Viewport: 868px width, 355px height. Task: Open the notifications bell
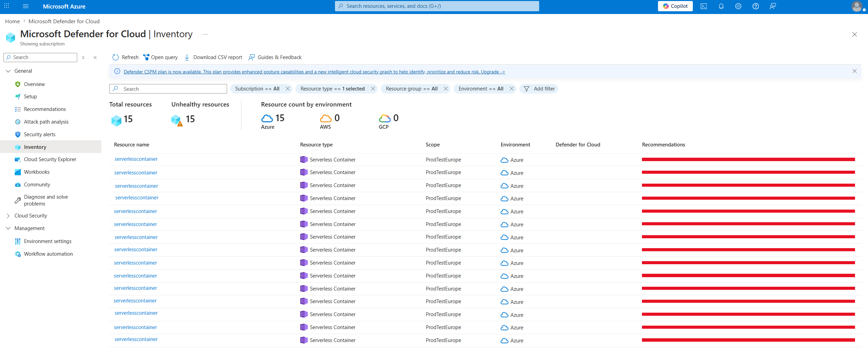[x=721, y=6]
